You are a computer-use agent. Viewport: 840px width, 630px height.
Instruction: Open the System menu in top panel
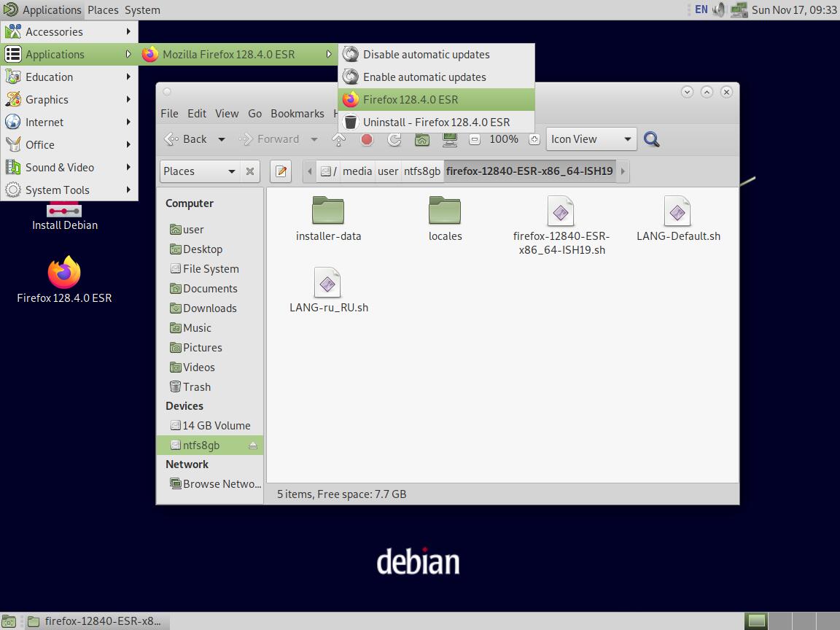click(142, 9)
